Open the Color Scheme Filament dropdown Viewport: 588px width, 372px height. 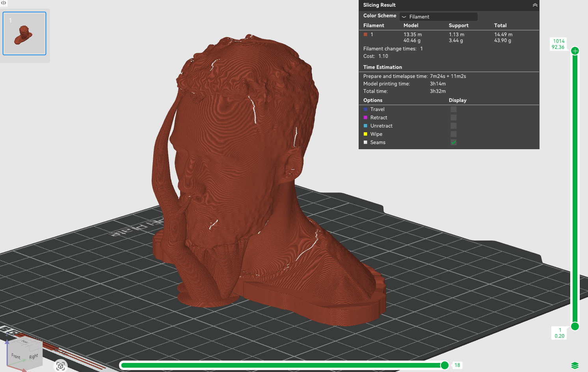tap(438, 17)
